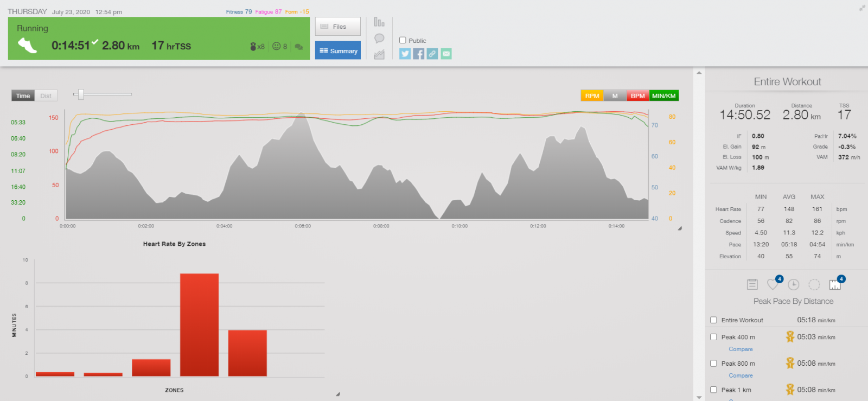The height and width of the screenshot is (401, 868).
Task: Tick the Entire Workout checkbox
Action: pos(713,320)
